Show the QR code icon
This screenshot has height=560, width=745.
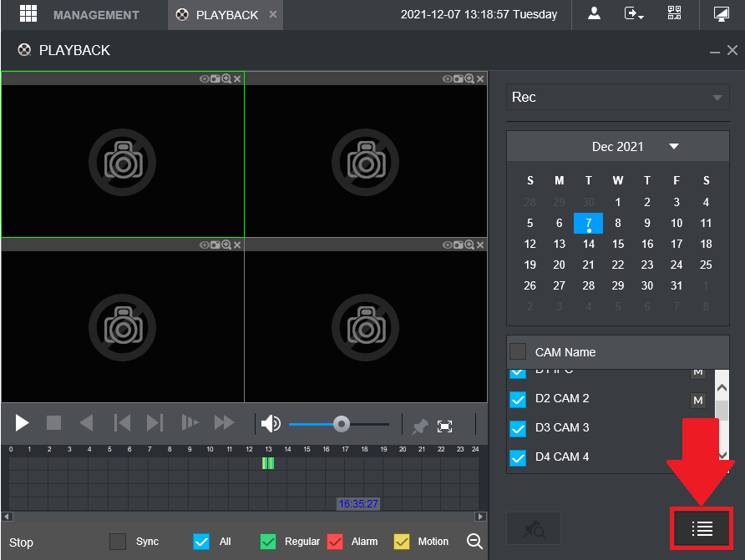click(x=674, y=13)
